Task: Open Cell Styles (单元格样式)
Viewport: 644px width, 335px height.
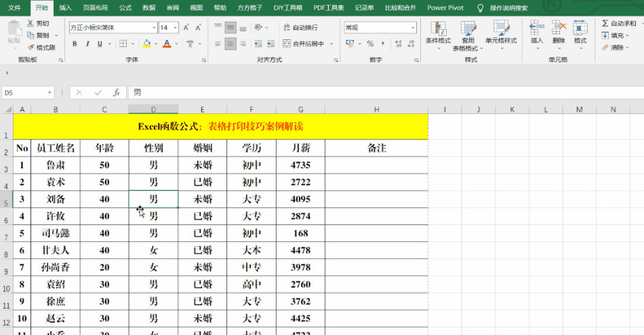Action: point(501,35)
